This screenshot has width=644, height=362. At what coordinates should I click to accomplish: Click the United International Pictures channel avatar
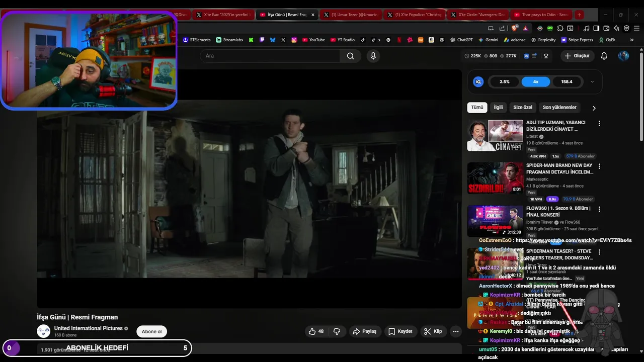click(44, 331)
